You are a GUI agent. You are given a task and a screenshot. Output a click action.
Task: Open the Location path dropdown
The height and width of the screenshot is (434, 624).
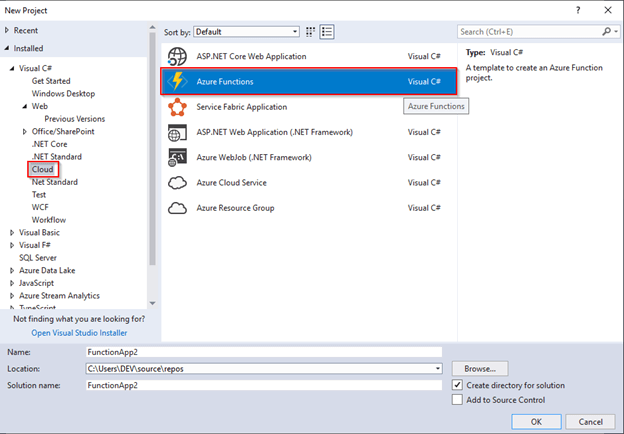437,368
